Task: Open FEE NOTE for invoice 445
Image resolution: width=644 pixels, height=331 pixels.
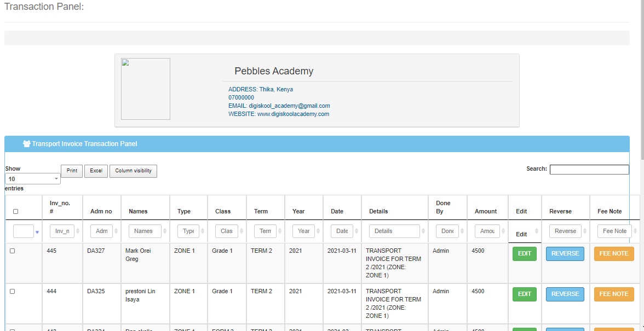Action: [x=613, y=254]
